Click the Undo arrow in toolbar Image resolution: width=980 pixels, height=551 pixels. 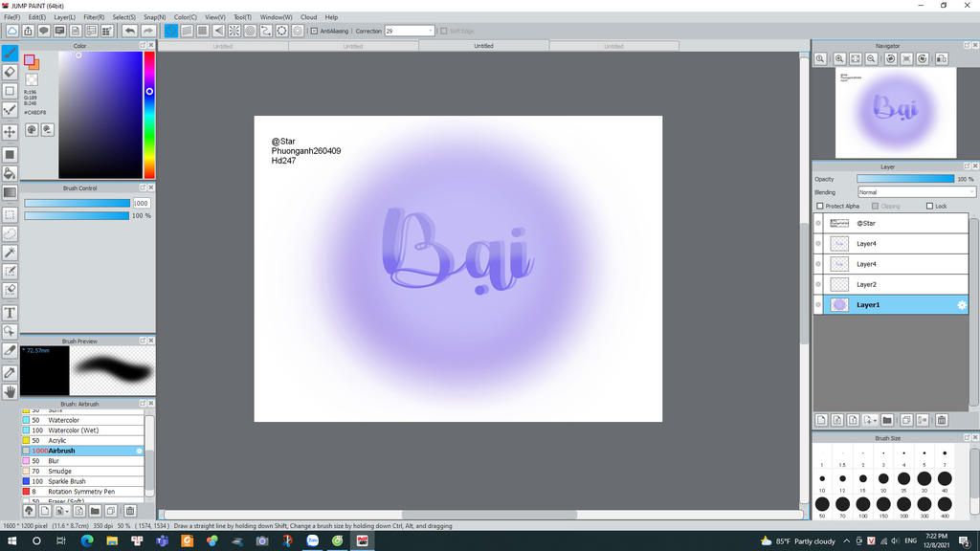(129, 31)
